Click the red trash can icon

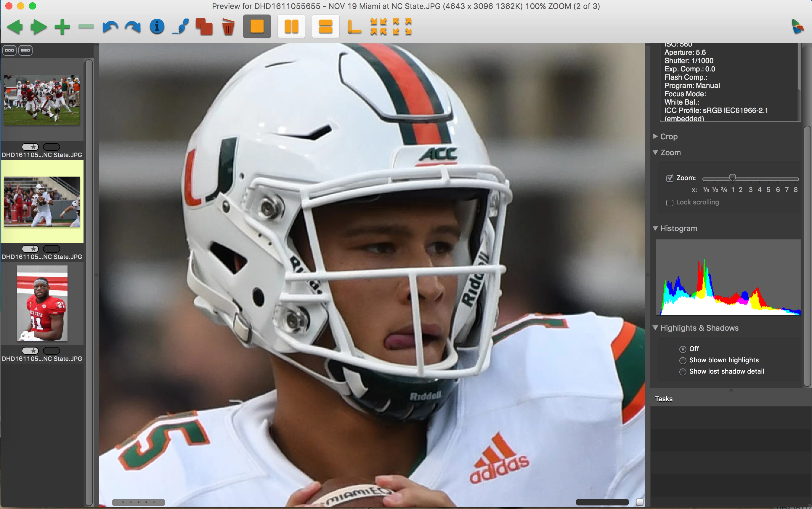pos(228,27)
